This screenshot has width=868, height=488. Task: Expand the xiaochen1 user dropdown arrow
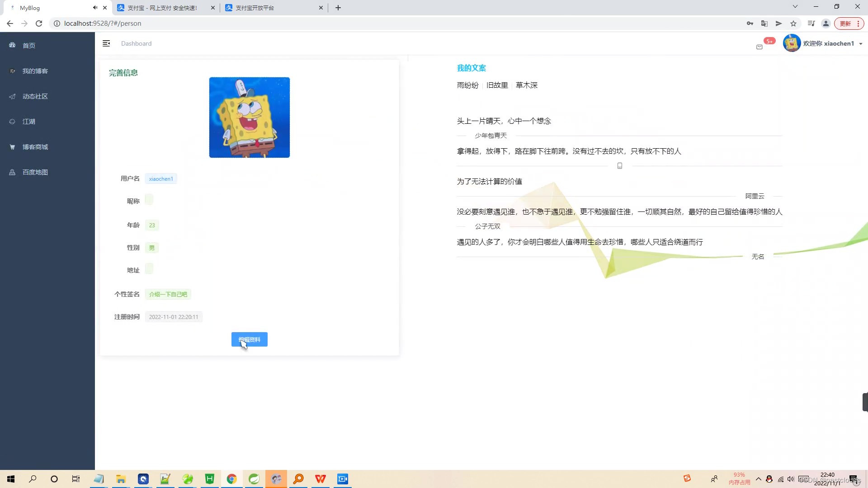pyautogui.click(x=862, y=43)
